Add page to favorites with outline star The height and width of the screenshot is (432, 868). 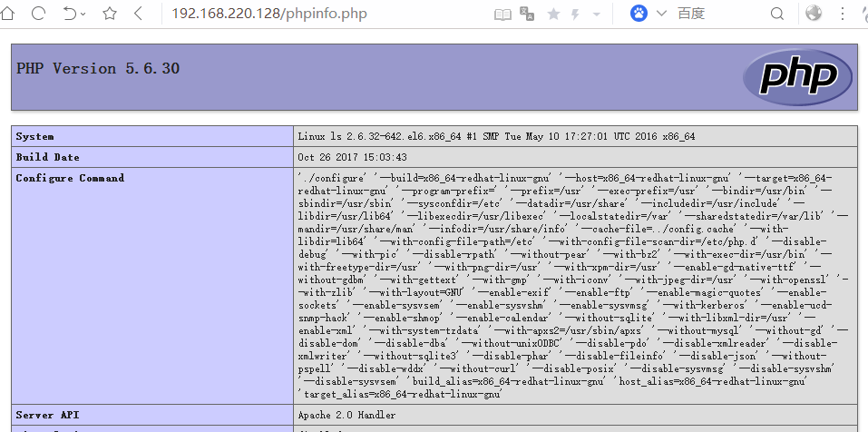click(110, 14)
